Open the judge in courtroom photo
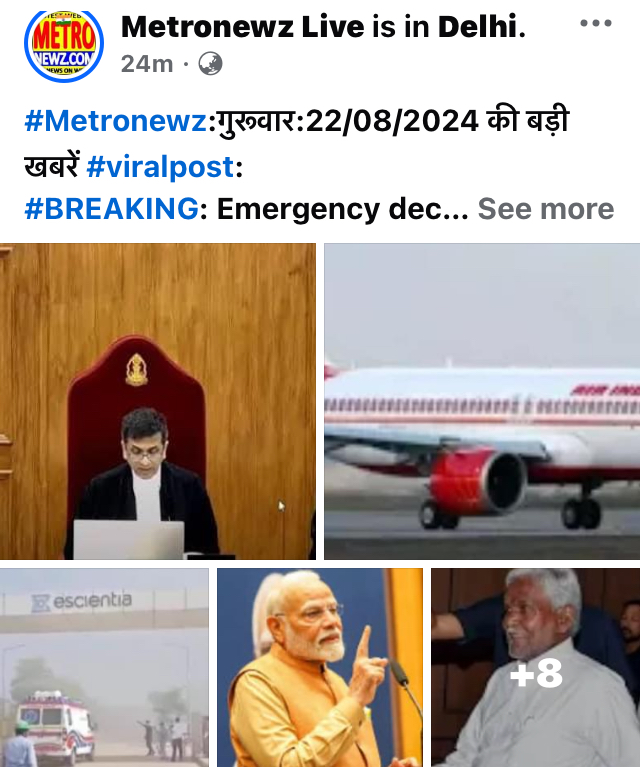This screenshot has width=640, height=767. click(158, 401)
